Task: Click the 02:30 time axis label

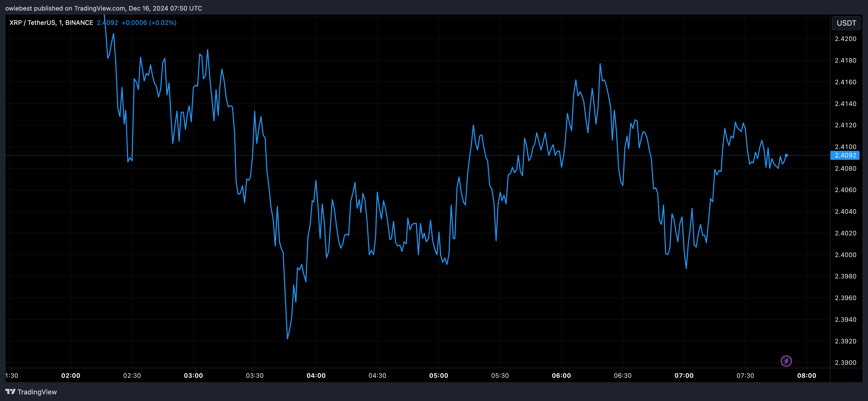Action: (x=132, y=375)
